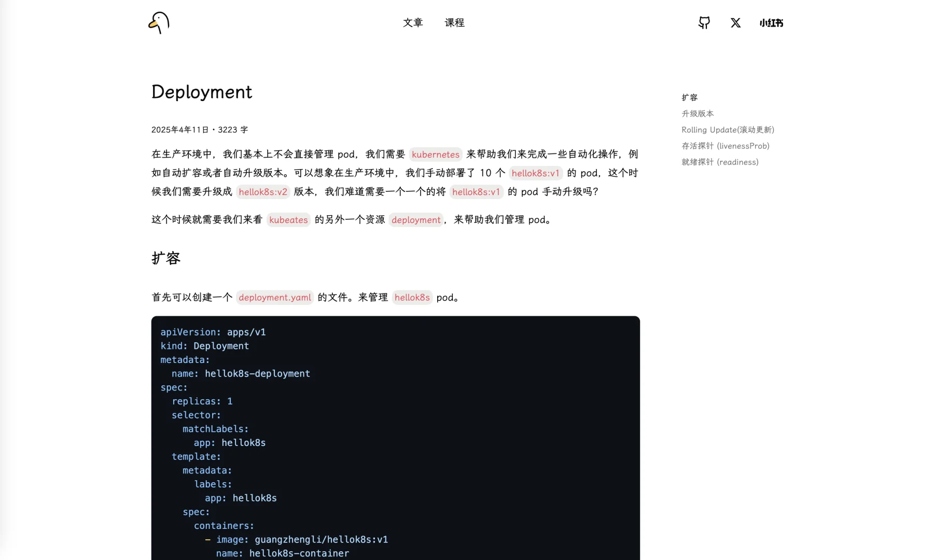This screenshot has height=560, width=947.
Task: Open the GitHub repository icon
Action: pos(704,23)
